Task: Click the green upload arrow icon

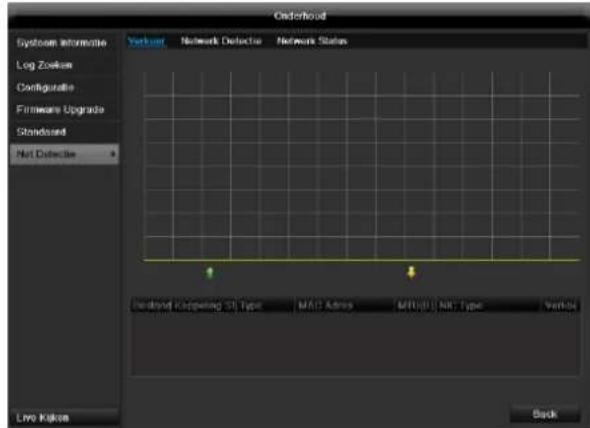Action: pos(210,273)
